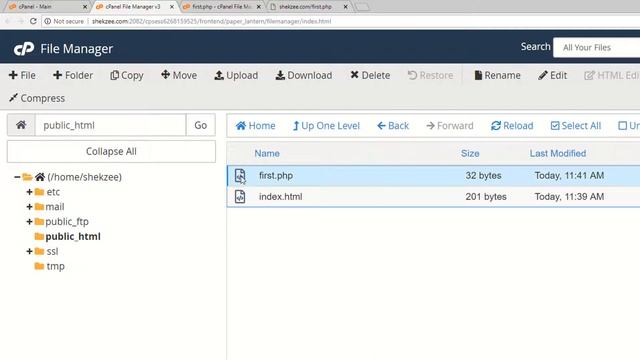
Task: Close the cPanel - Main browser tab
Action: 85,7
